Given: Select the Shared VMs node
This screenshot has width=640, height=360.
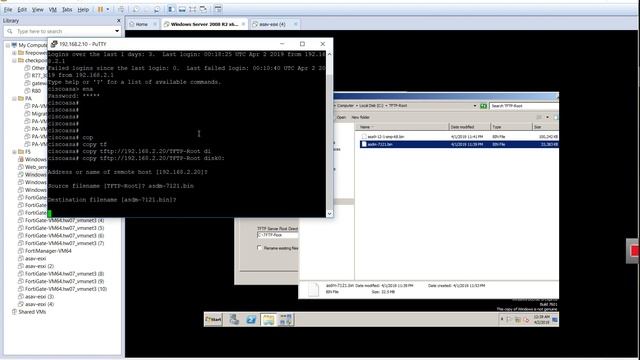Looking at the screenshot, I should [x=29, y=312].
